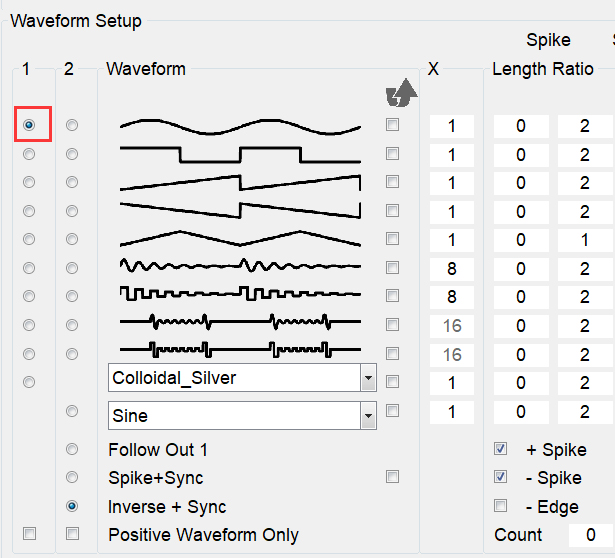
Task: Enable the - Edge checkbox
Action: pyautogui.click(x=501, y=506)
